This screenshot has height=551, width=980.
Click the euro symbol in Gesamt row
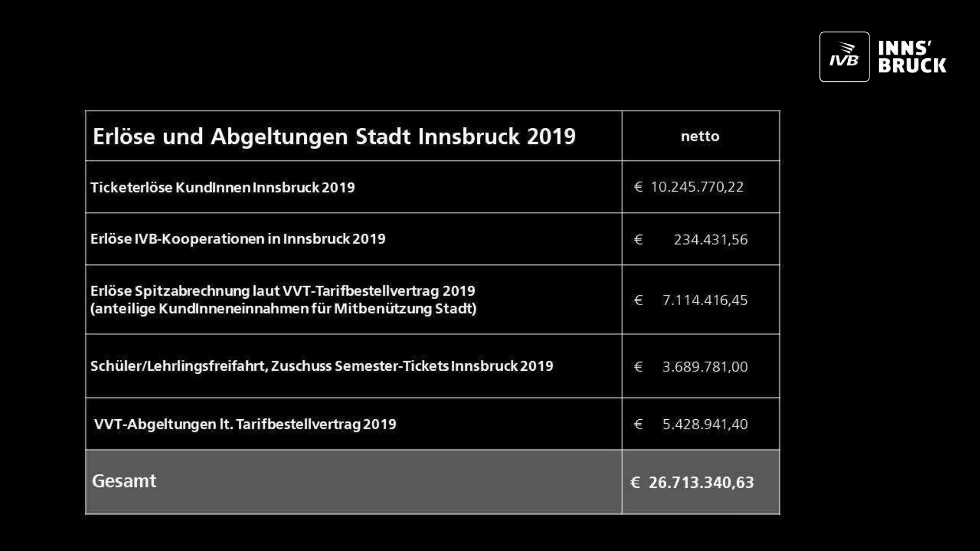[635, 482]
